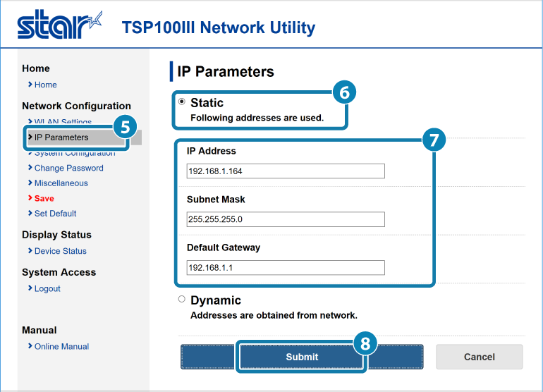Click 'Addresses are obtained from network.' text
The width and height of the screenshot is (543, 392).
(x=274, y=315)
